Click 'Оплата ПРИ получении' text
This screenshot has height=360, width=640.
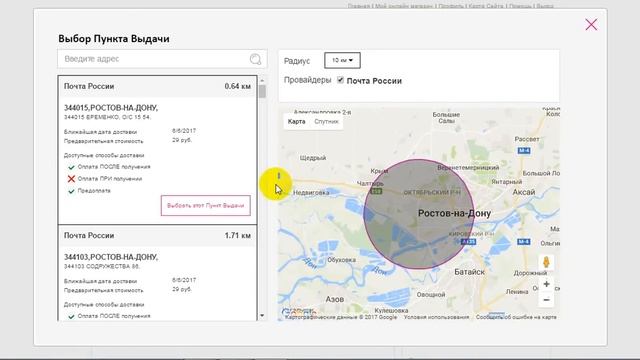tap(110, 179)
